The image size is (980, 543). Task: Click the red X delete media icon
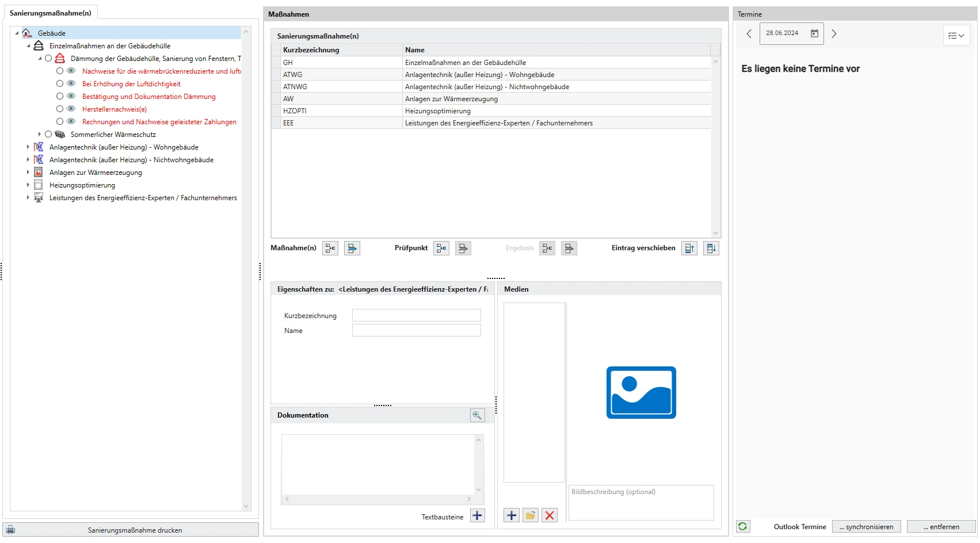pos(550,515)
